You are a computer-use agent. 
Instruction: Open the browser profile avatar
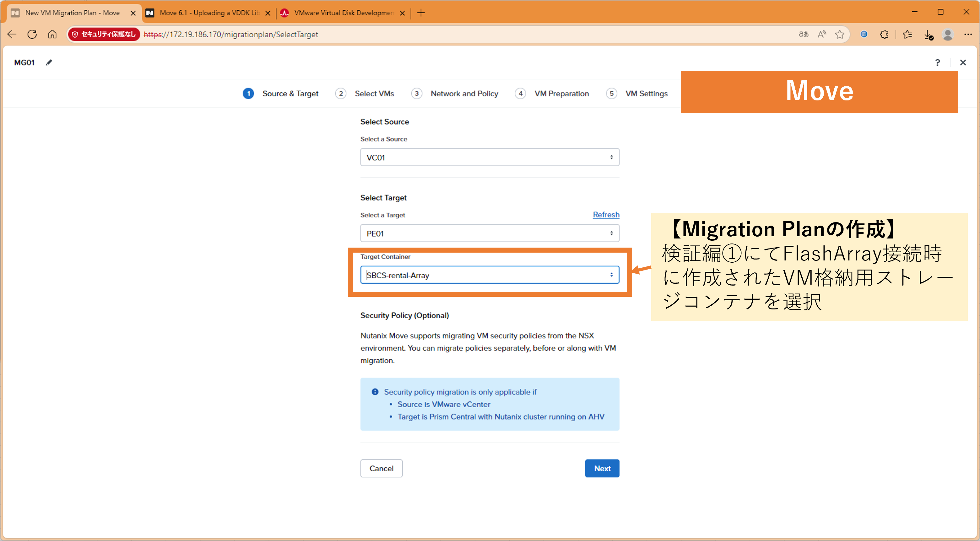(x=948, y=34)
